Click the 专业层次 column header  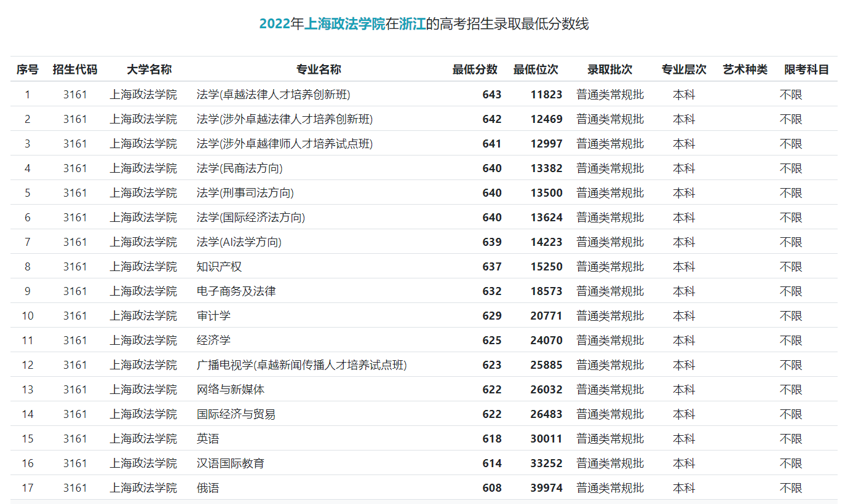pos(684,69)
